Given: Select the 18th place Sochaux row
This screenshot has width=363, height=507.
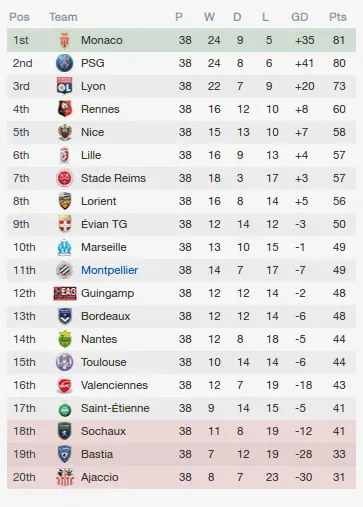Looking at the screenshot, I should click(x=181, y=431).
